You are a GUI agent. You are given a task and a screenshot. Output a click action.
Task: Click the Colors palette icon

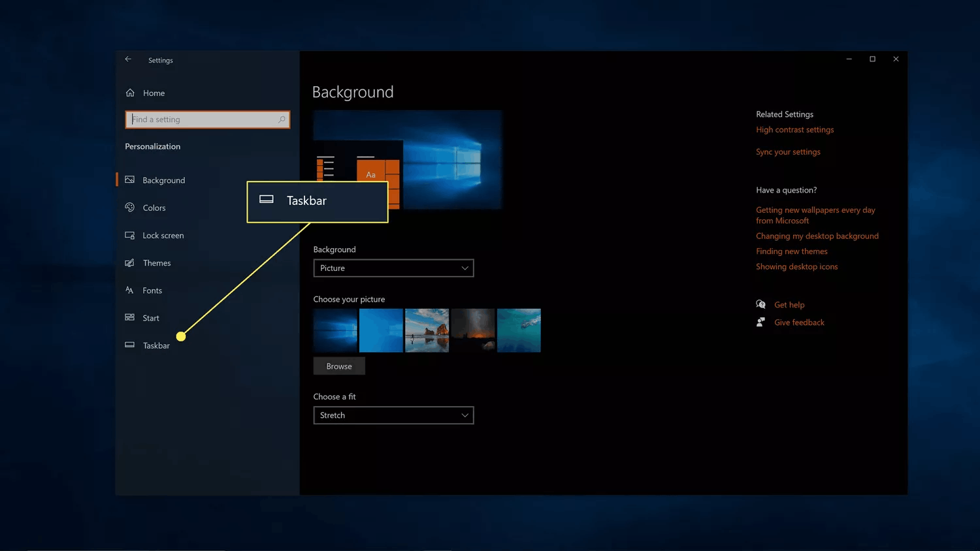point(129,208)
